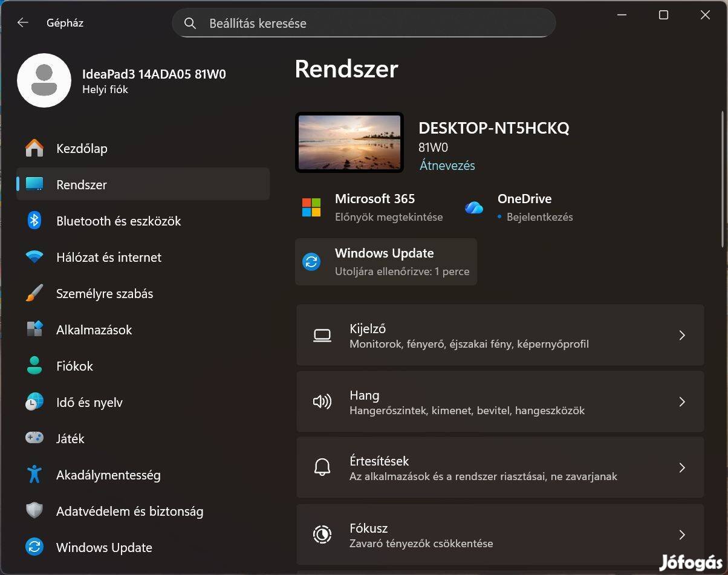Viewport: 728px width, 575px height.
Task: Click the Játék gamepad icon
Action: pyautogui.click(x=34, y=438)
